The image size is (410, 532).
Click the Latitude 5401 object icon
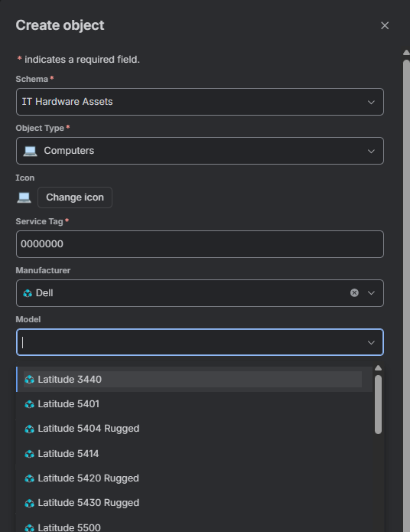click(x=30, y=404)
